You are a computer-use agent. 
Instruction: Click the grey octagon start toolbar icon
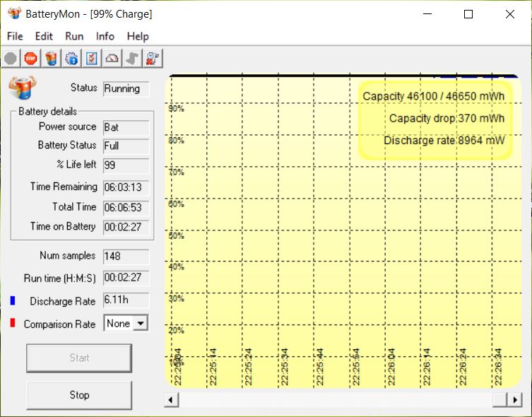pyautogui.click(x=11, y=59)
